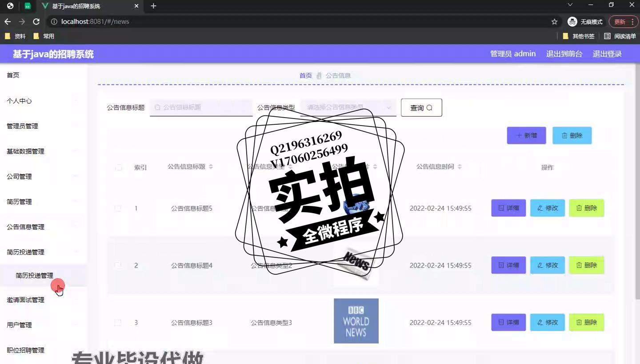Click the 首页 breadcrumb link

tap(306, 75)
